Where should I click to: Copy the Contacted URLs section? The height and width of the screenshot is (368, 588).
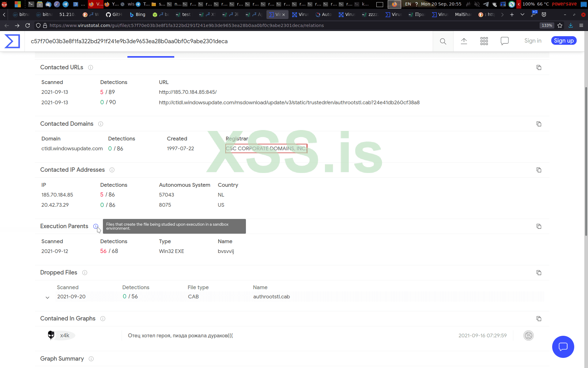coord(539,67)
